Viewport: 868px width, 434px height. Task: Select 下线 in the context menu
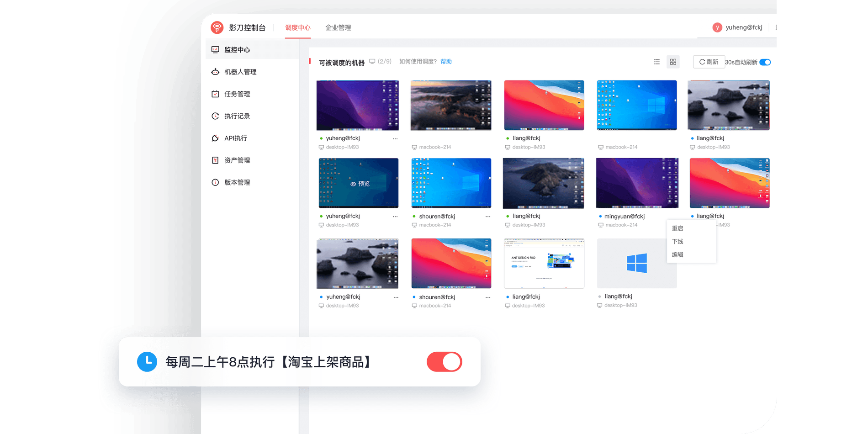(x=677, y=241)
